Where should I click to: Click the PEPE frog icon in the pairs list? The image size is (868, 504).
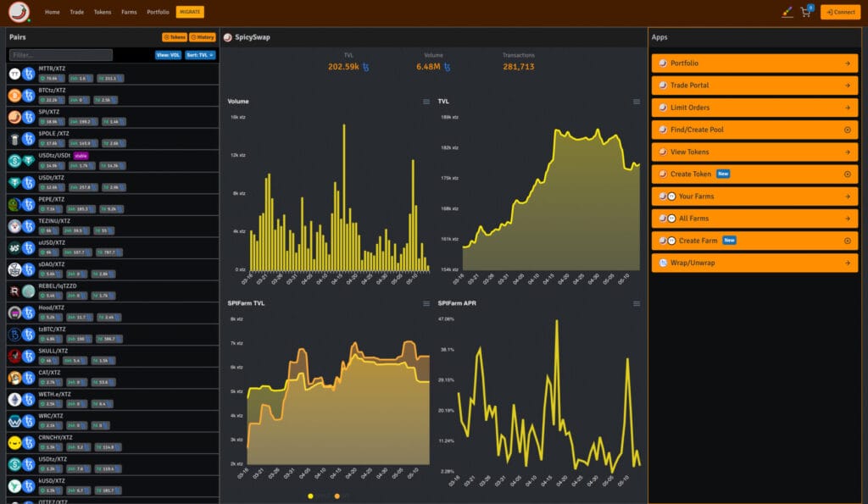(14, 204)
